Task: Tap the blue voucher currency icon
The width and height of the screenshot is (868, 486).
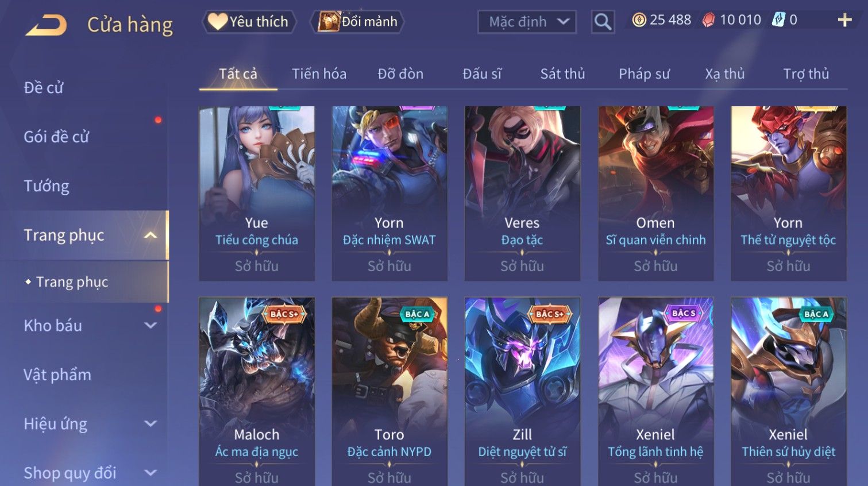Action: [778, 20]
